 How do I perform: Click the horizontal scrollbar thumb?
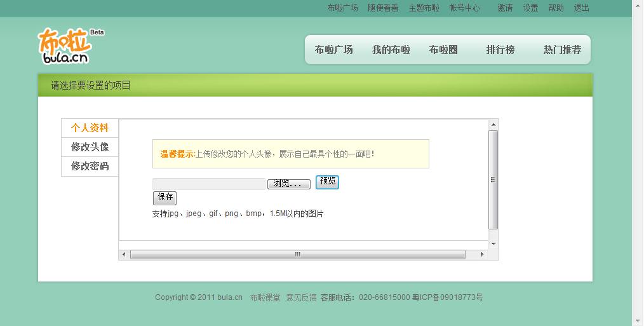pyautogui.click(x=298, y=254)
